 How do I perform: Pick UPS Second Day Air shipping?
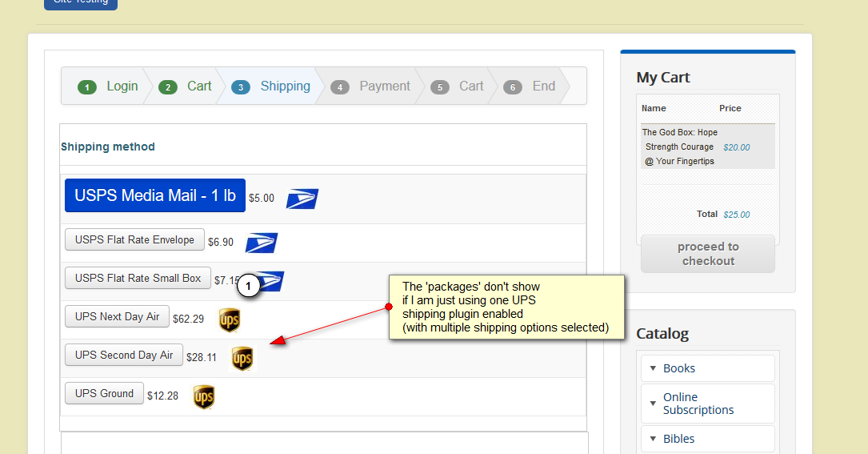click(x=124, y=355)
